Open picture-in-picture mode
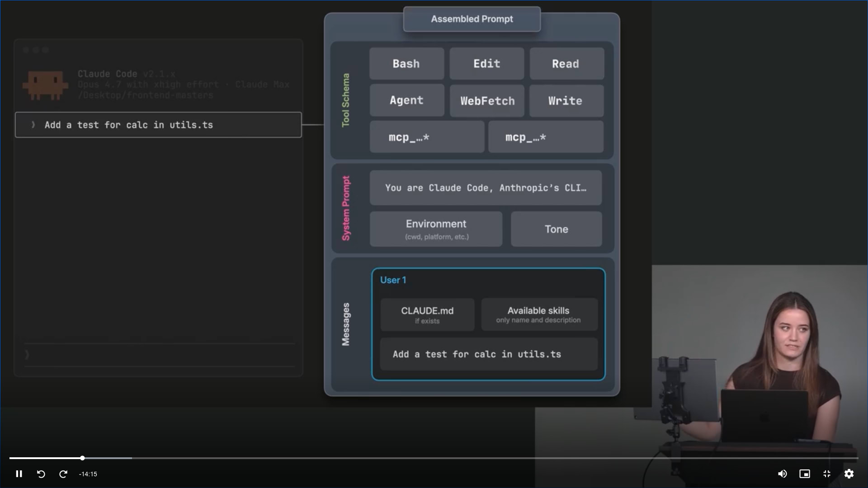868x488 pixels. [805, 474]
